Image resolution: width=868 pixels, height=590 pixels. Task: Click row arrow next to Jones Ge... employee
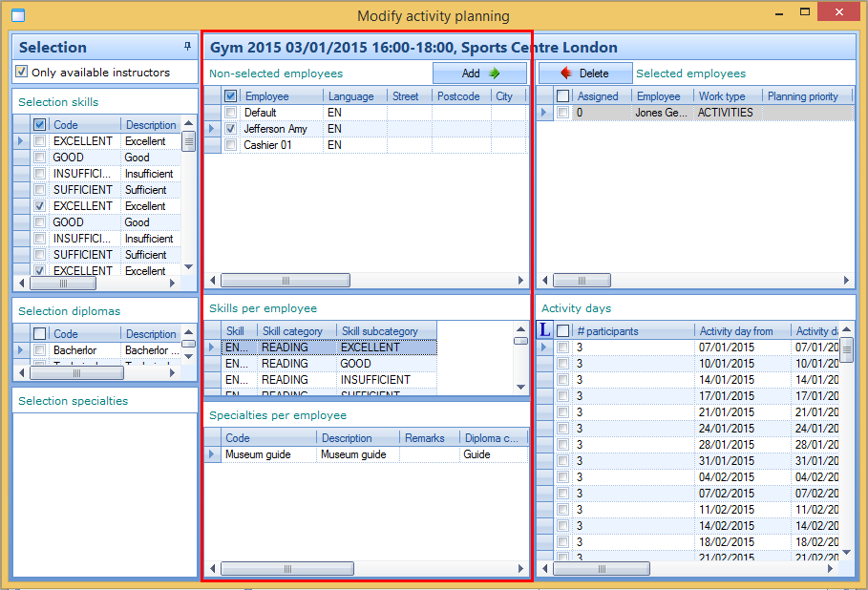coord(544,113)
